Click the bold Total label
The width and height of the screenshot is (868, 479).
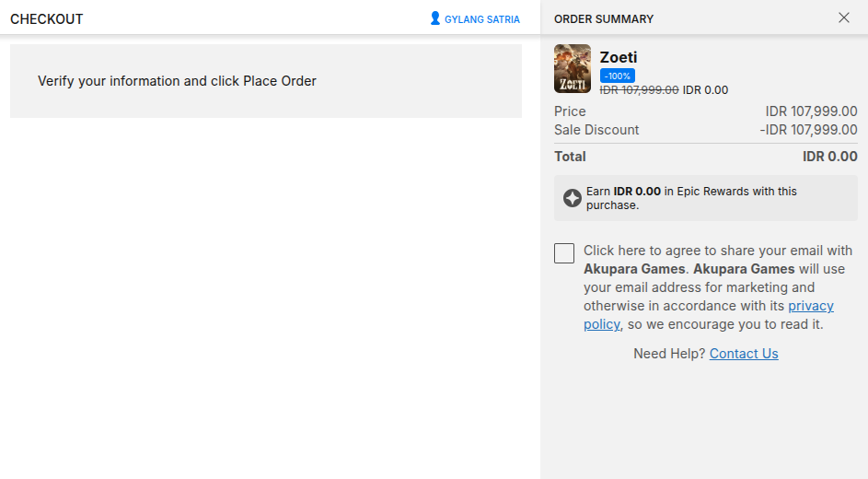click(570, 157)
